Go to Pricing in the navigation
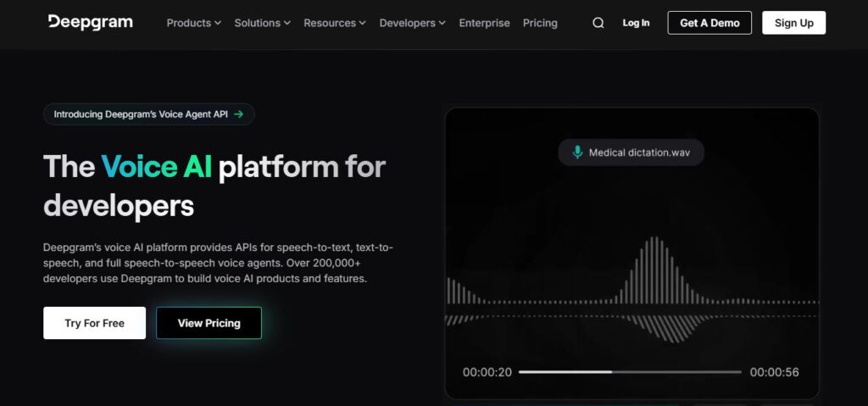The height and width of the screenshot is (406, 868). click(x=540, y=23)
